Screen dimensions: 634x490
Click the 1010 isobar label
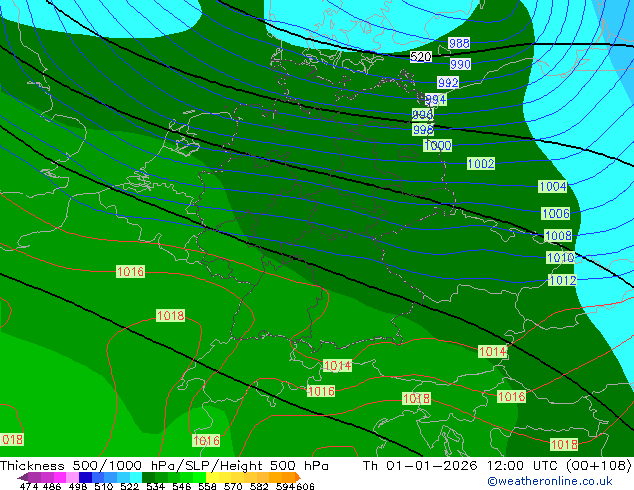560,258
